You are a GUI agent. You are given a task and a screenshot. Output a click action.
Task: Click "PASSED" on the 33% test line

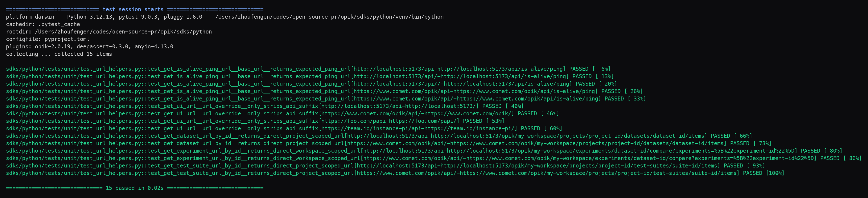point(614,99)
